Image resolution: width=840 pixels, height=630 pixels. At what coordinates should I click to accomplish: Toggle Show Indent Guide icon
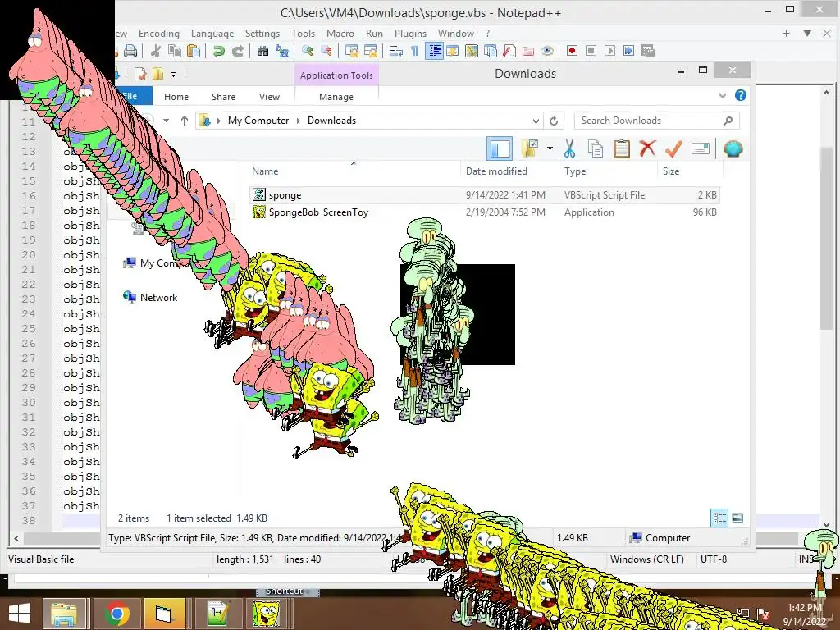[x=434, y=51]
